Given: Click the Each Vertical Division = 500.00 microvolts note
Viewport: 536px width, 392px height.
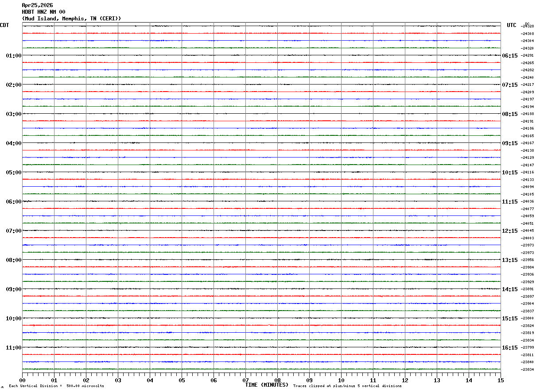Looking at the screenshot, I should pyautogui.click(x=56, y=386).
